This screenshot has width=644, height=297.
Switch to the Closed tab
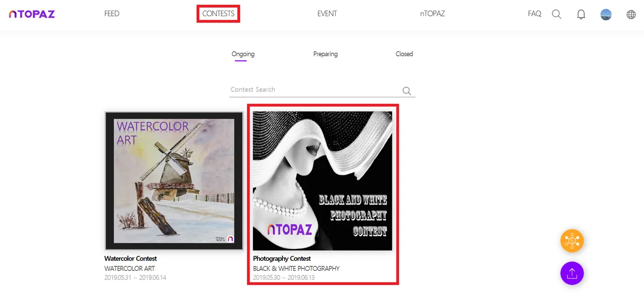[404, 54]
